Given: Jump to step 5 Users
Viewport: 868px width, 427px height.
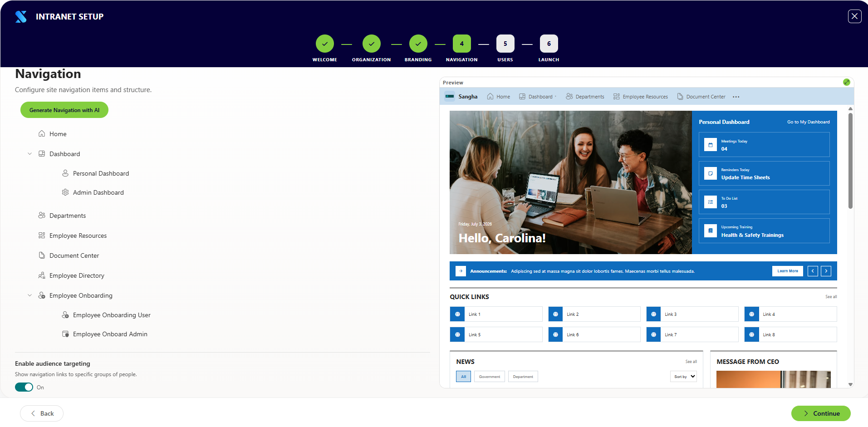Looking at the screenshot, I should [x=505, y=44].
